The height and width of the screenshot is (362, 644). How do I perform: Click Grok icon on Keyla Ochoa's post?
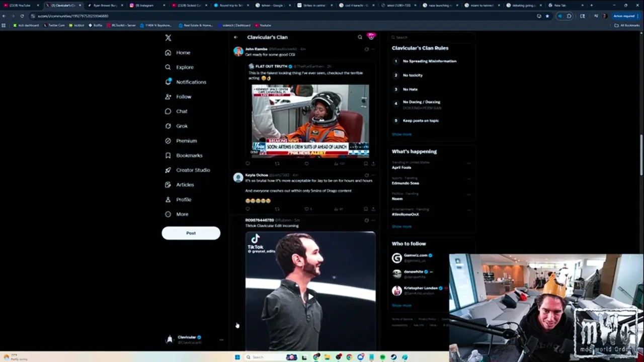pos(366,175)
